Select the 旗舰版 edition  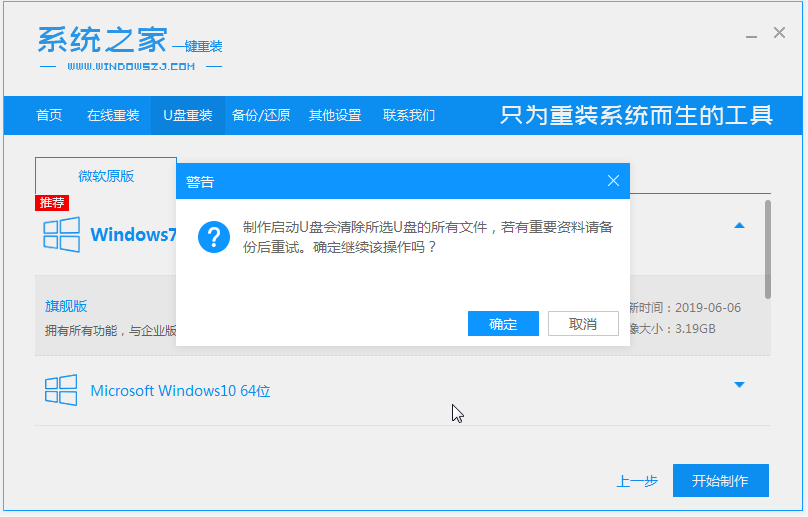coord(66,306)
